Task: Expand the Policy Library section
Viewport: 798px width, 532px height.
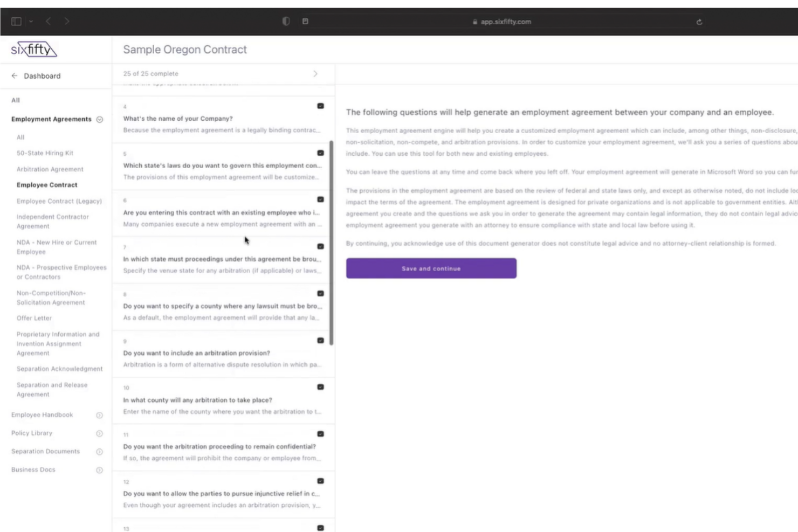Action: [x=99, y=433]
